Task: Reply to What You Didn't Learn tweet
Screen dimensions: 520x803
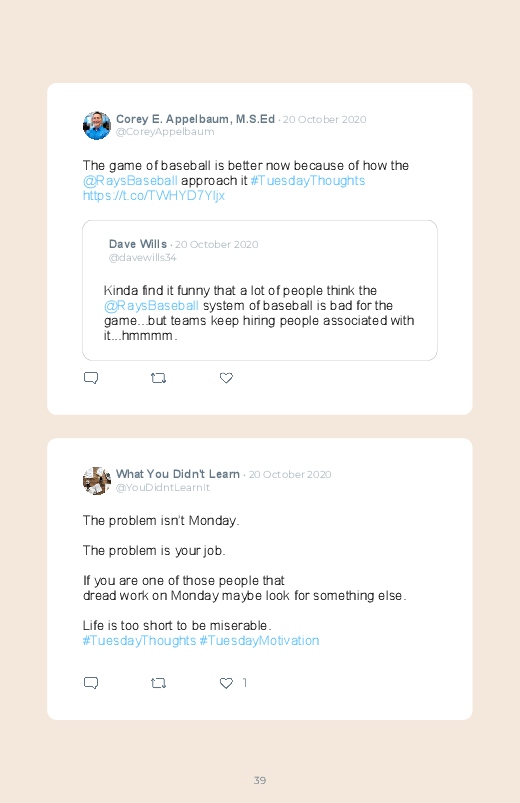Action: pyautogui.click(x=91, y=683)
